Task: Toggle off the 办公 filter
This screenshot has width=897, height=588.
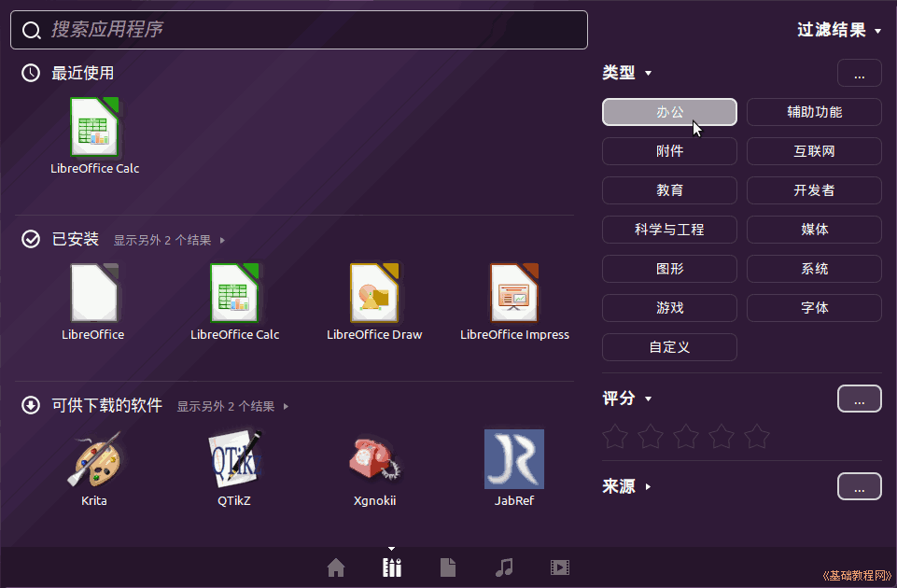Action: point(669,112)
